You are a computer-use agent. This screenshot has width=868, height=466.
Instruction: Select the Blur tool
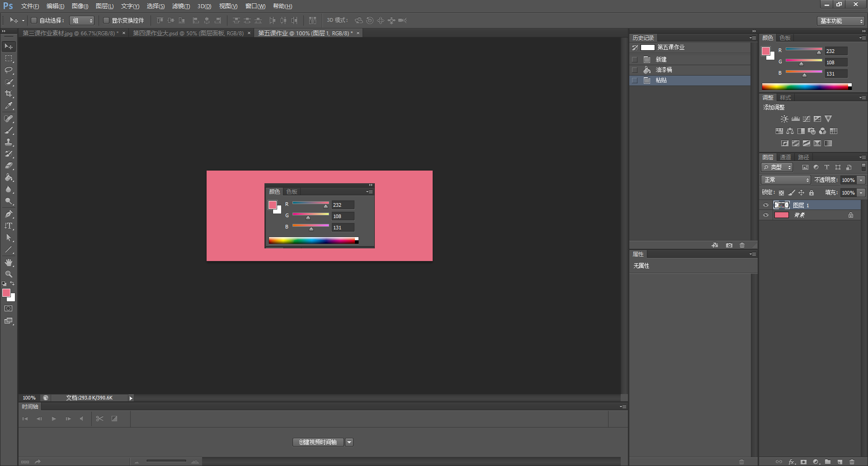coord(9,189)
